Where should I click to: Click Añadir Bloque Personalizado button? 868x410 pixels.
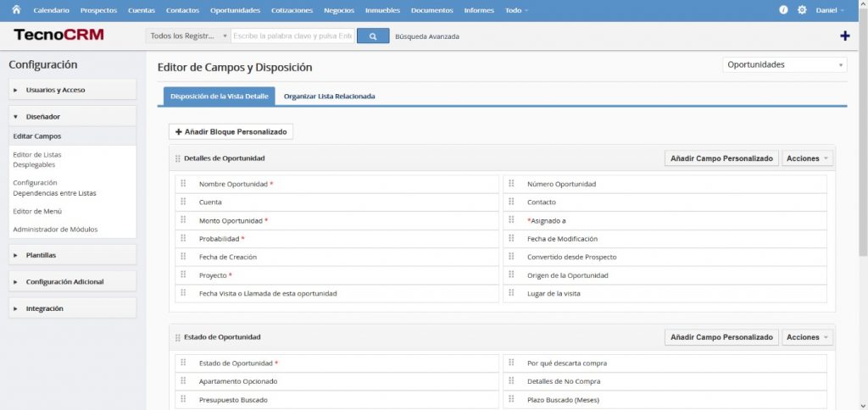tap(231, 132)
